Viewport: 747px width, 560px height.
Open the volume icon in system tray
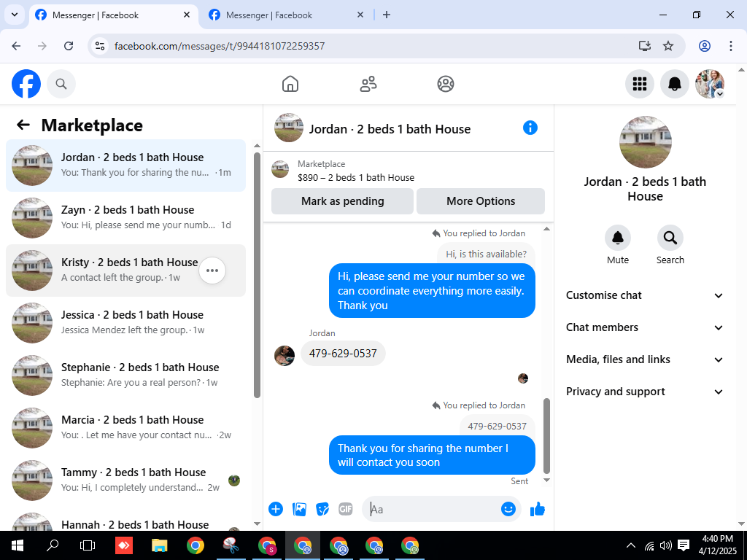[666, 545]
